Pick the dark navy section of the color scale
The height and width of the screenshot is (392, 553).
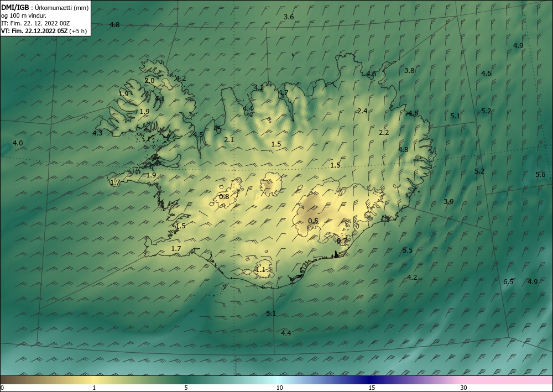click(371, 380)
